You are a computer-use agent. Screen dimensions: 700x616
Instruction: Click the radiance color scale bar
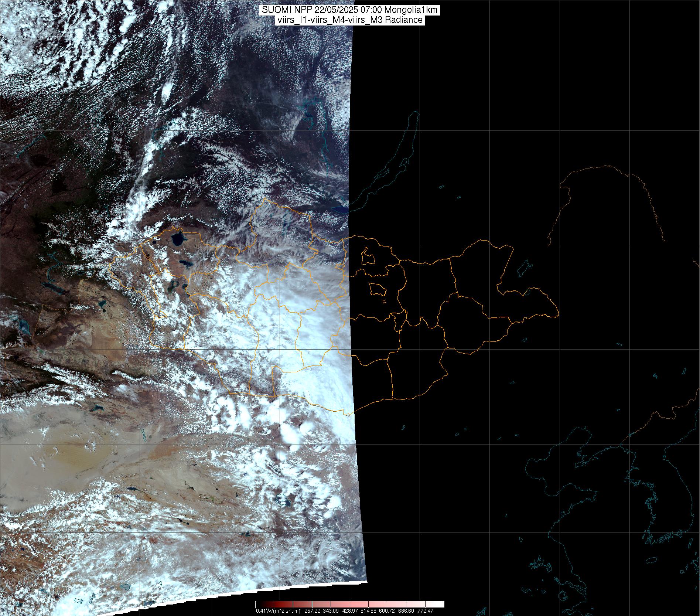point(349,604)
